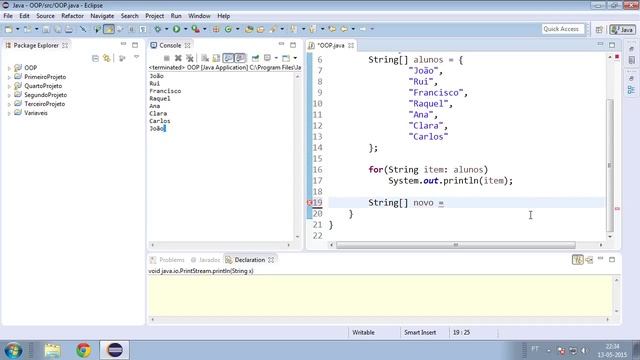
Task: Open the File menu
Action: tap(8, 16)
